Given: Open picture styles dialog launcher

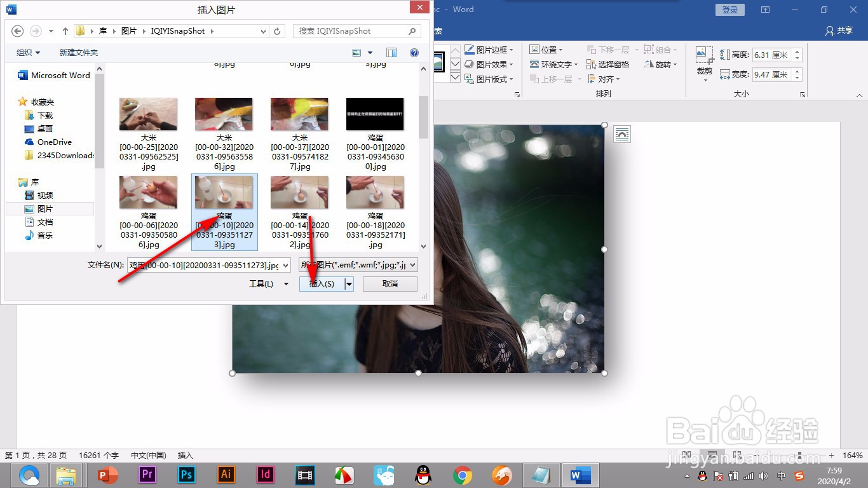Looking at the screenshot, I should pos(517,94).
